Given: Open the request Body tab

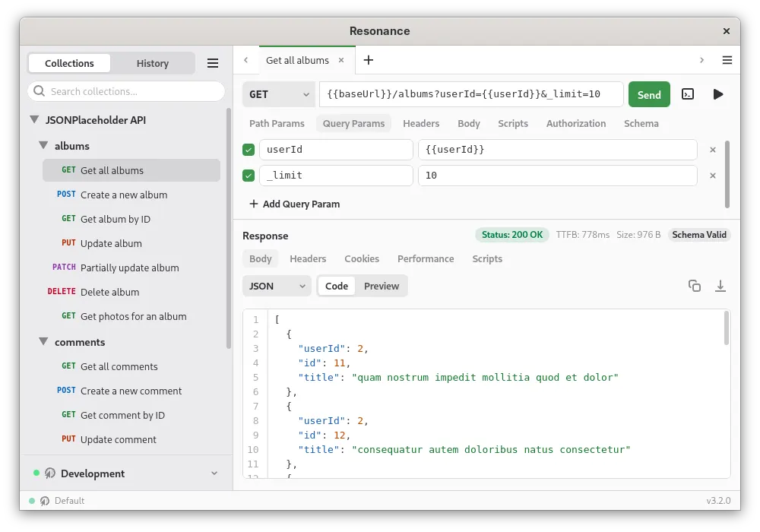Looking at the screenshot, I should 469,124.
